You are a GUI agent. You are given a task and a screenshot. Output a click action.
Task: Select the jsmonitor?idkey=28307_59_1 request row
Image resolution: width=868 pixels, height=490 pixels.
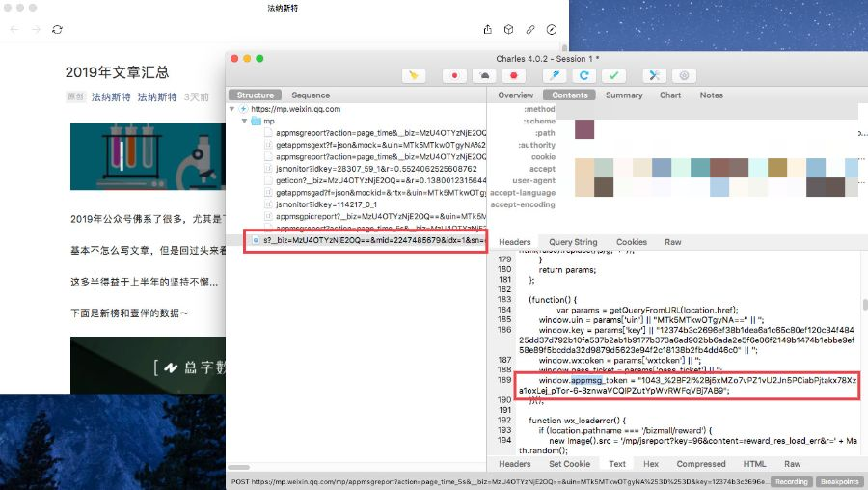(x=375, y=168)
